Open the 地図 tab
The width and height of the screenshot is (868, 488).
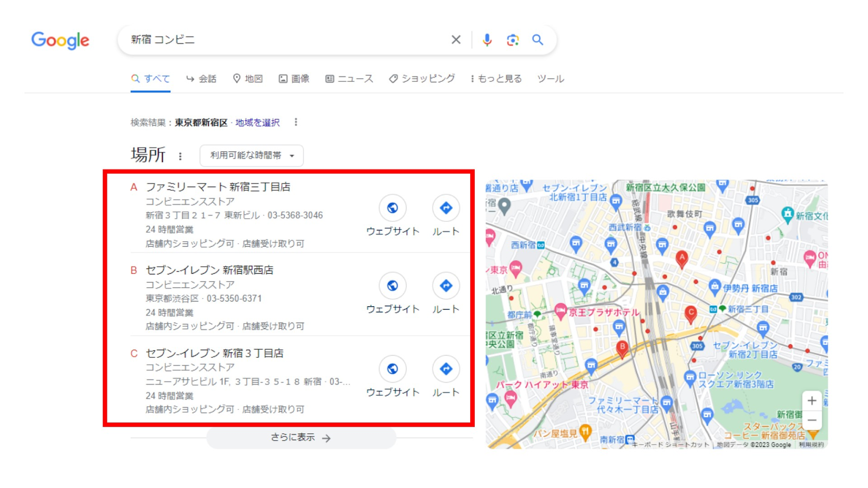tap(248, 79)
